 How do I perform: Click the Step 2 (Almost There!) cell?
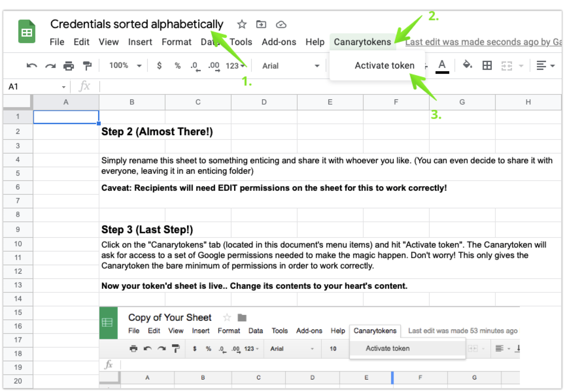(157, 132)
